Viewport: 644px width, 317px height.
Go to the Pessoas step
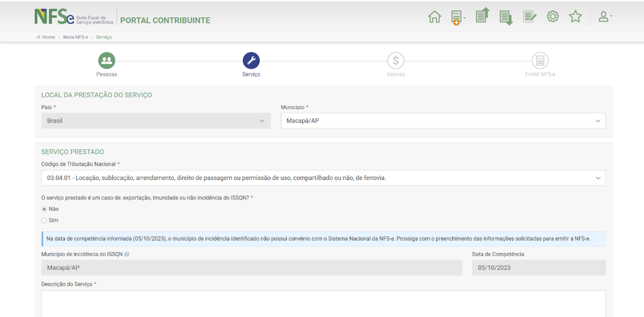[x=107, y=61]
